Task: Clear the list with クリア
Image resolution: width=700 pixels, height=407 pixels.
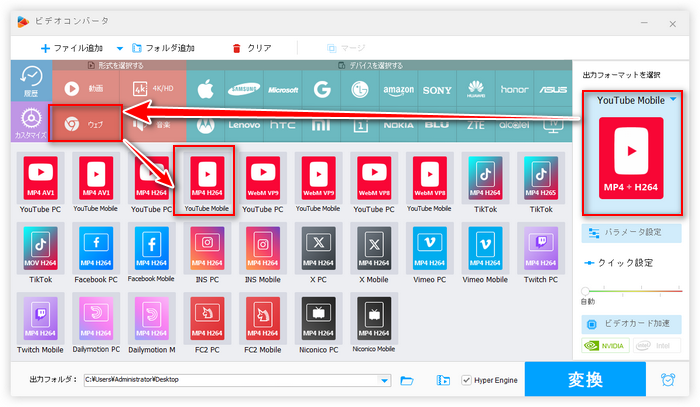Action: (x=252, y=48)
